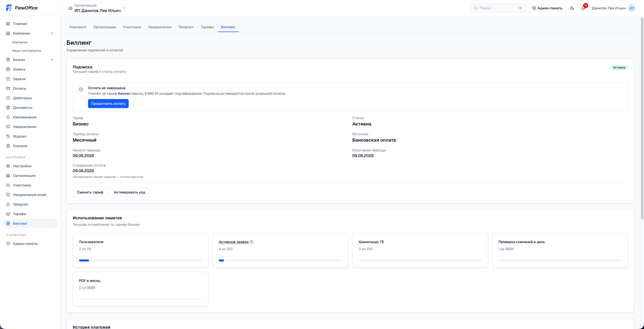Open Компании submenu link
This screenshot has height=329, width=644.
pos(20,42)
